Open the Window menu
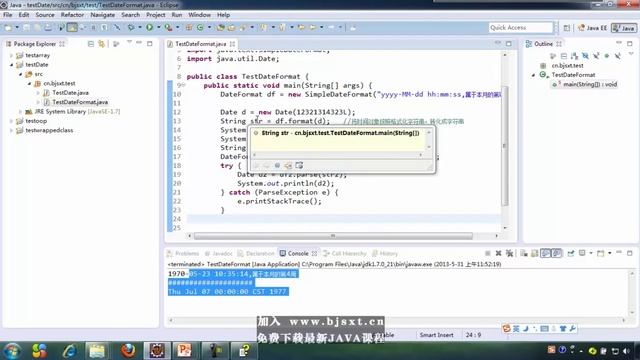640x360 pixels. (x=199, y=15)
